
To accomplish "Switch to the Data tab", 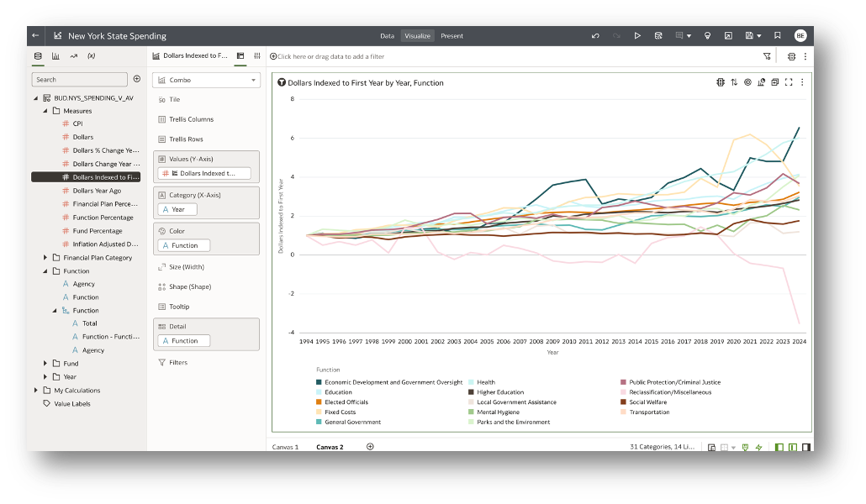I will click(x=387, y=35).
